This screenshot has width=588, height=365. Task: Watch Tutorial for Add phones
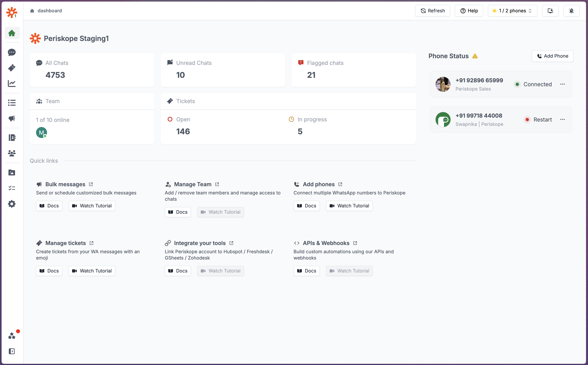349,206
